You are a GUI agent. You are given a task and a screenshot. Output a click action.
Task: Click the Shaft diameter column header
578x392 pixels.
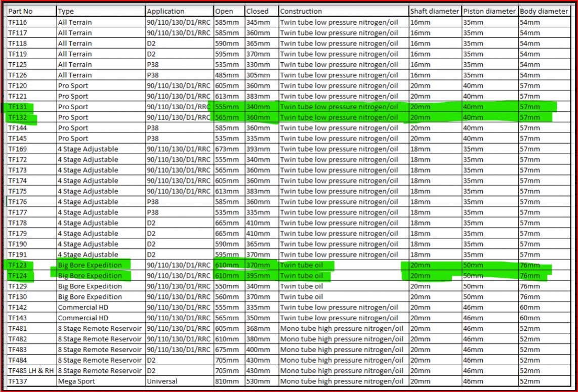click(x=434, y=11)
